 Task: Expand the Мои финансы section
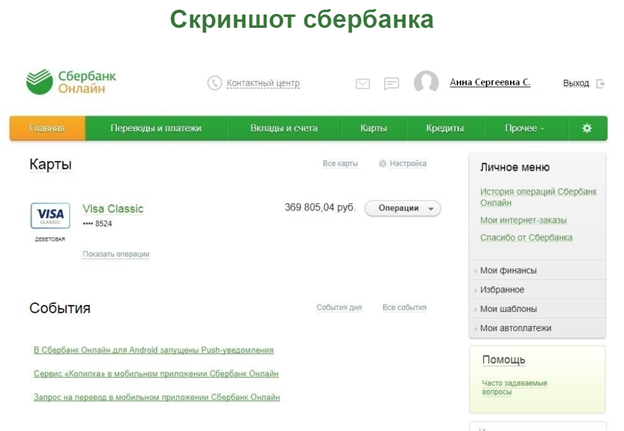[537, 271]
